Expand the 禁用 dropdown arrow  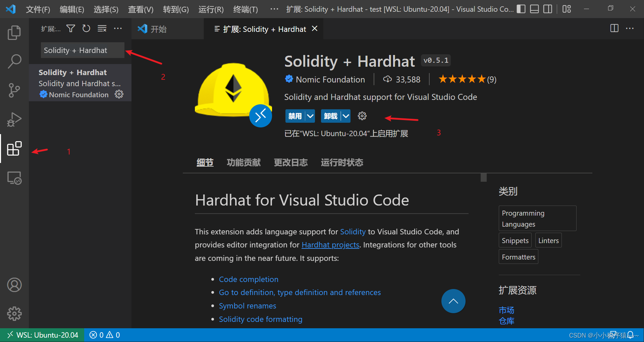pos(310,116)
